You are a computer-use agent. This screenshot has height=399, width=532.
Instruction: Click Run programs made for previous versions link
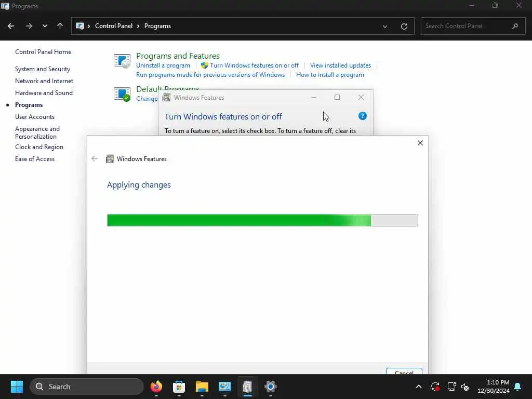[x=210, y=75]
